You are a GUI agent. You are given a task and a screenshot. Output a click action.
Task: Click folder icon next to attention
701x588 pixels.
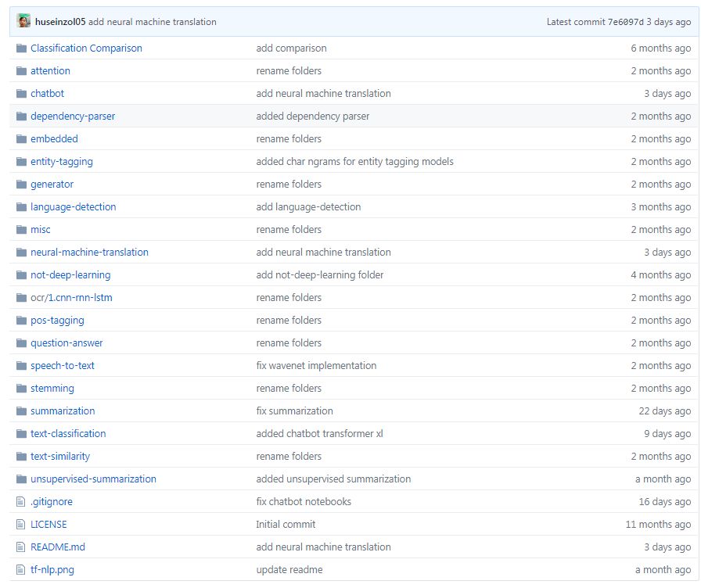[x=21, y=70]
